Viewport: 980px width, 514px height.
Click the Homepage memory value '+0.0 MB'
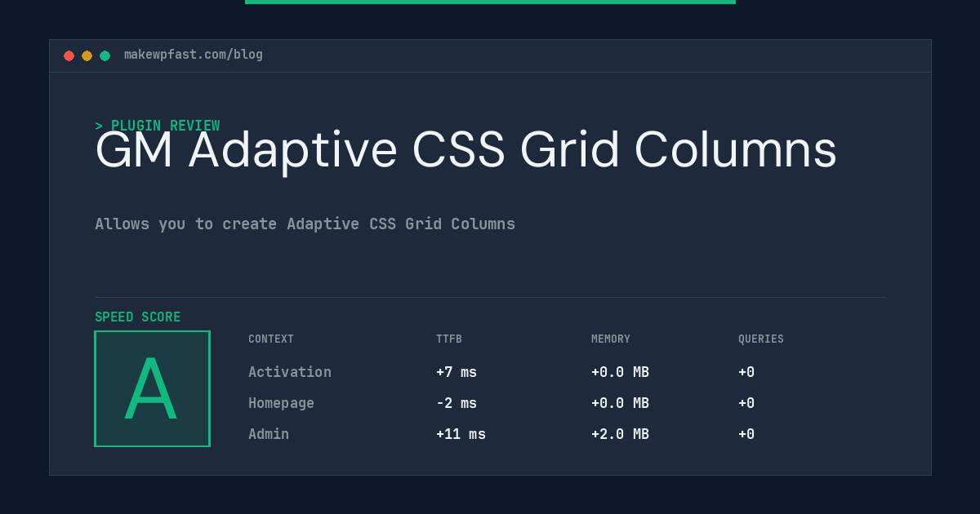point(620,403)
